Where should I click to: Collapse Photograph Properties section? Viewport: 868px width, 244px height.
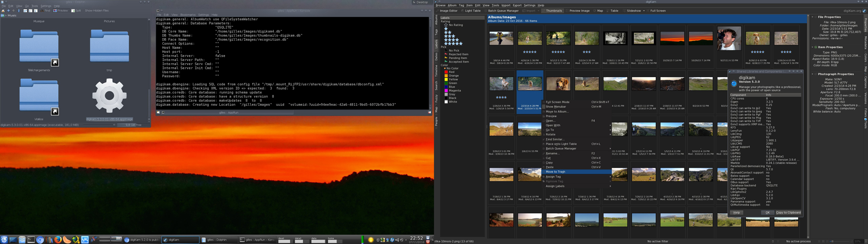pyautogui.click(x=813, y=74)
